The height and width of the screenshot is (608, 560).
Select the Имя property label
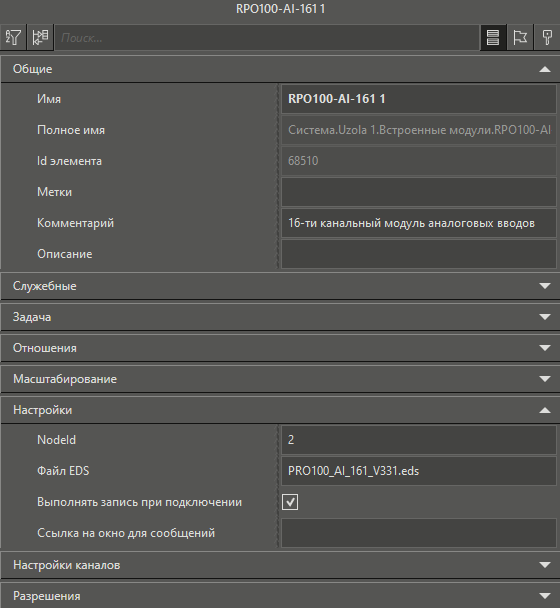[49, 99]
